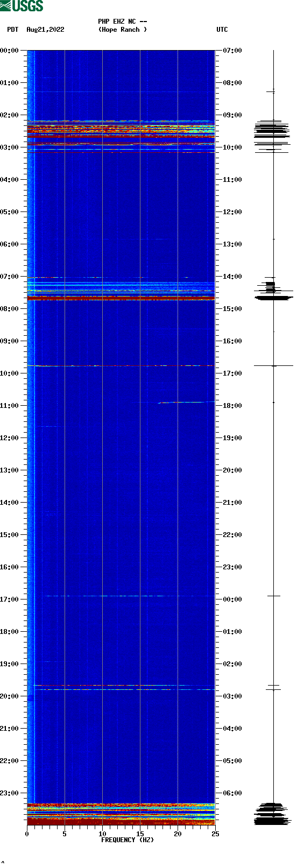Click the UTC timezone label
Screen dimensions: 297x868
pos(222,30)
